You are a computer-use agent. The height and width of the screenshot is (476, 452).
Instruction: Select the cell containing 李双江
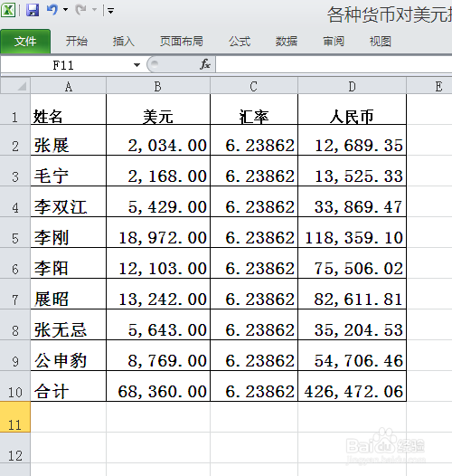69,202
